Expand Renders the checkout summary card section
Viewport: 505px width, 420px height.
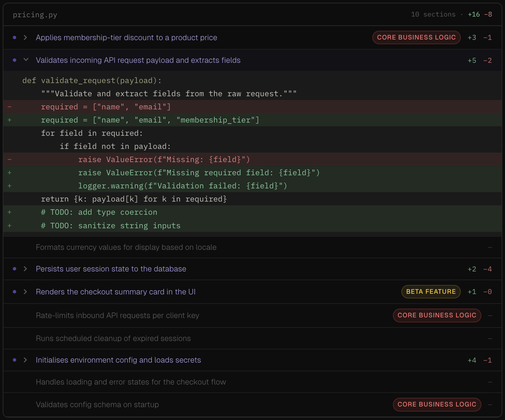pos(25,292)
